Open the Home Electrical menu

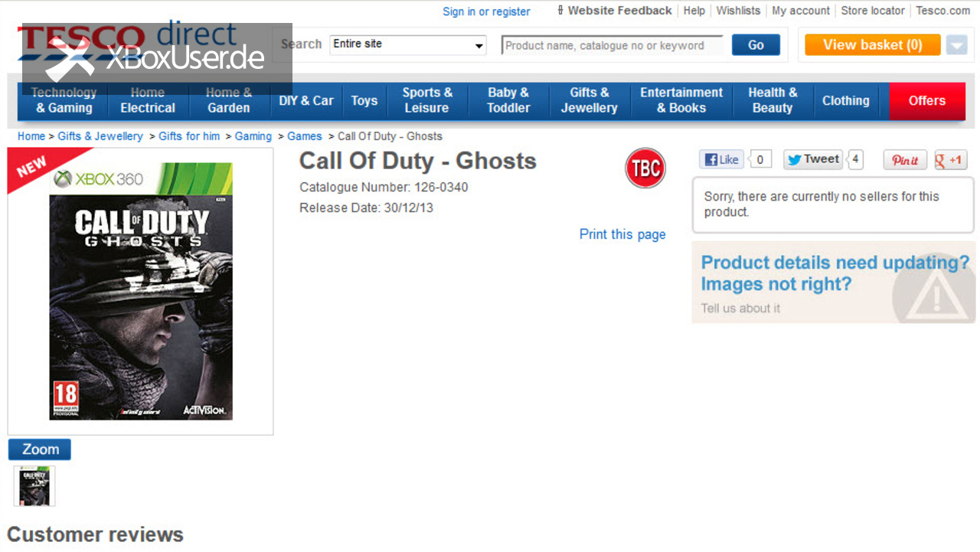coord(148,100)
